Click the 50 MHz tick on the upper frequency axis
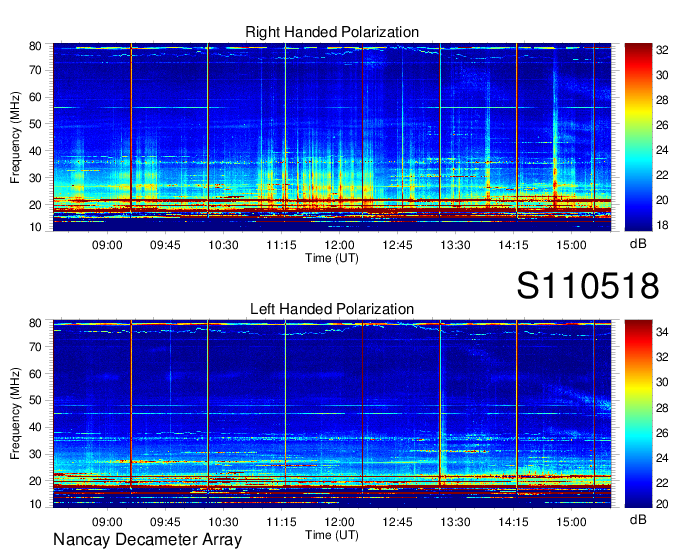Image resolution: width=680 pixels, height=552 pixels. point(35,124)
